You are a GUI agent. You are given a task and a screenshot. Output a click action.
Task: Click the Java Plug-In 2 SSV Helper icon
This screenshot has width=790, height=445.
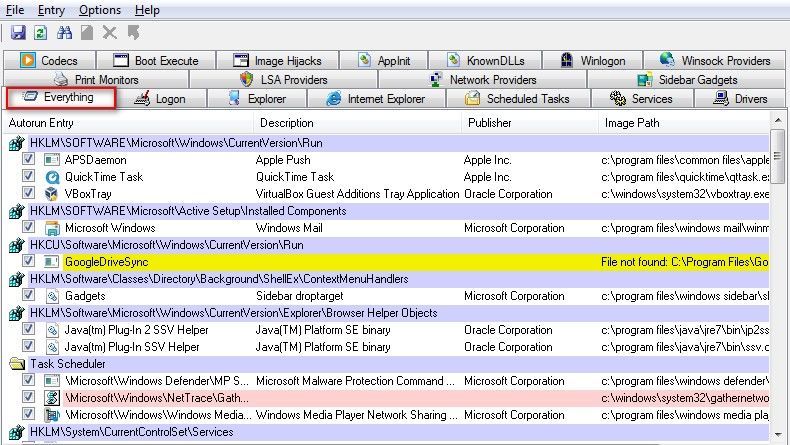pos(52,331)
